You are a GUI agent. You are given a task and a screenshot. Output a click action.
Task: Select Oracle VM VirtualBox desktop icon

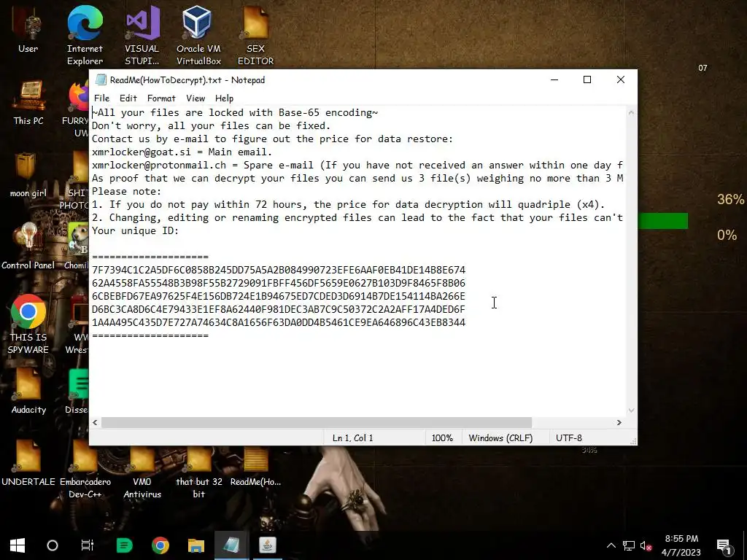tap(198, 35)
